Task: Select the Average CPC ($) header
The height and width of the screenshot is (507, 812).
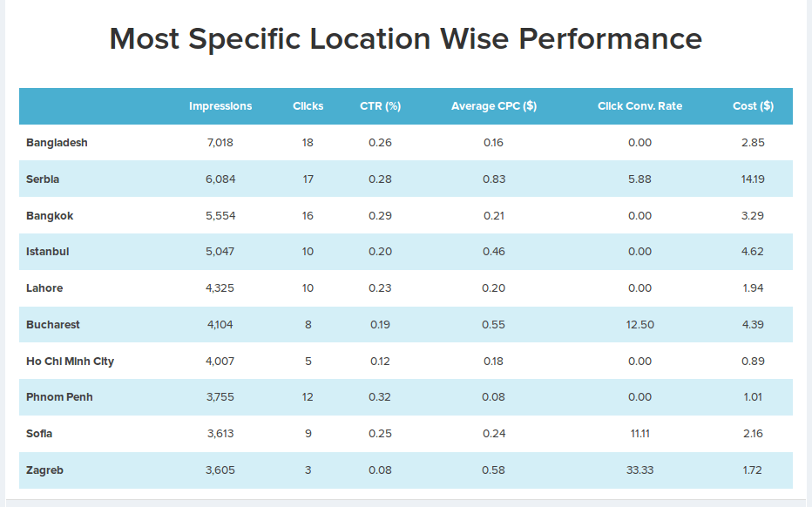Action: tap(493, 106)
